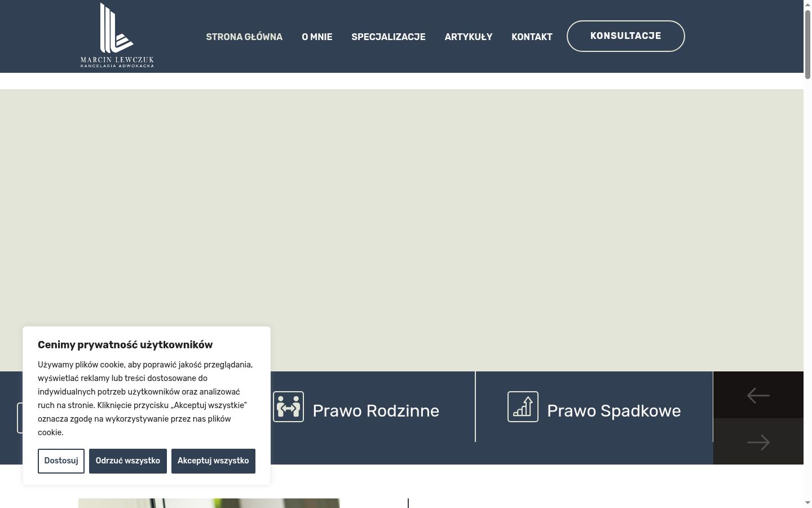
Task: Click Dostosuj in the cookie banner
Action: pos(61,461)
